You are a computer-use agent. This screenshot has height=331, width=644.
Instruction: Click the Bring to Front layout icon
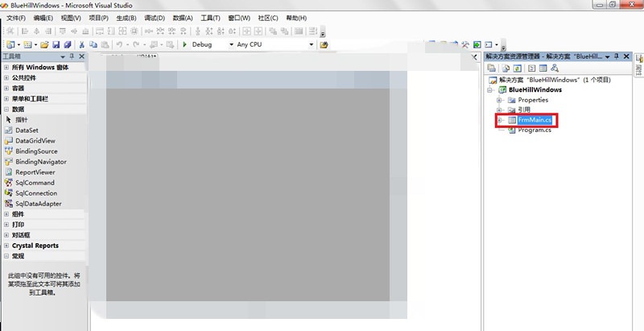tap(273, 31)
